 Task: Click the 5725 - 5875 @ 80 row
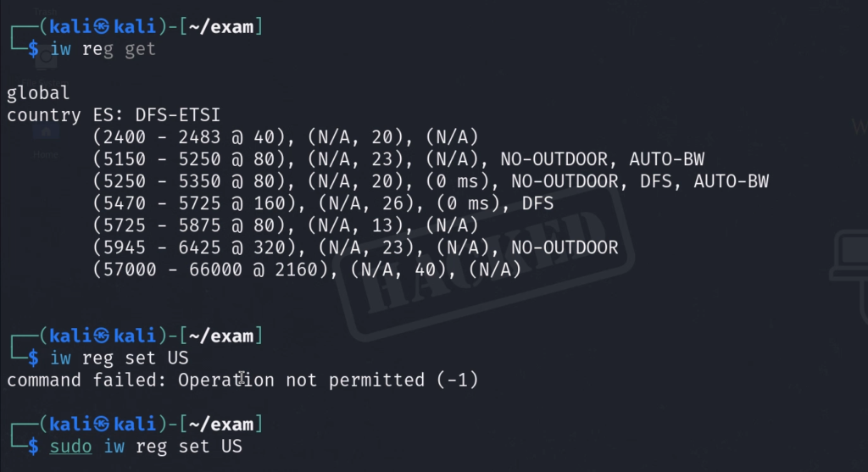(287, 225)
